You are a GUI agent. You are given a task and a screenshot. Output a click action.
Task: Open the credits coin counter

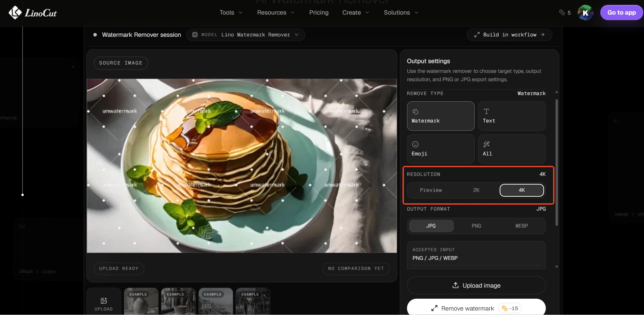click(x=565, y=12)
